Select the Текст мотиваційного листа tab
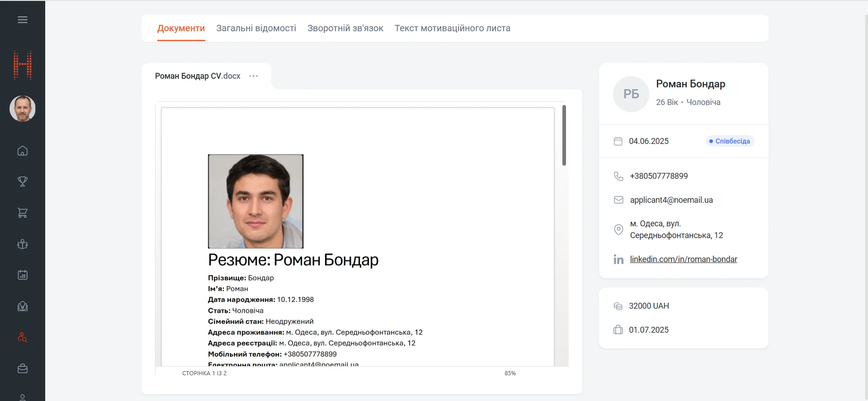 coord(452,29)
